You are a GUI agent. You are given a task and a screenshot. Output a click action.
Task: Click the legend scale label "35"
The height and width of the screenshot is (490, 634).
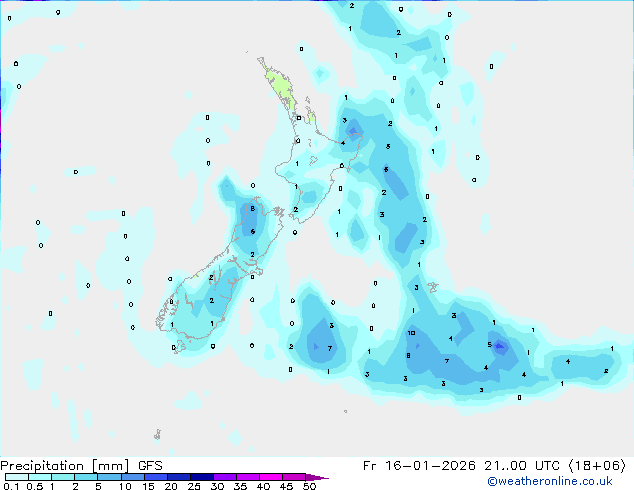(240, 486)
